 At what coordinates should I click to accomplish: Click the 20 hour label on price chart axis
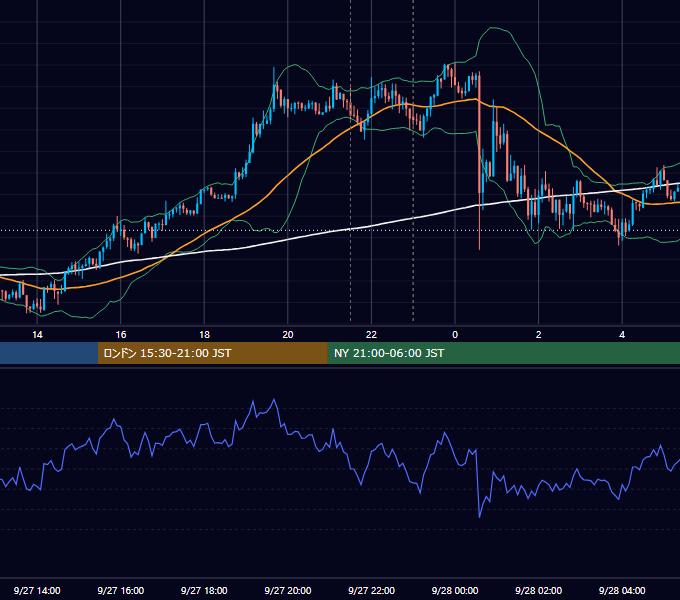pos(288,335)
